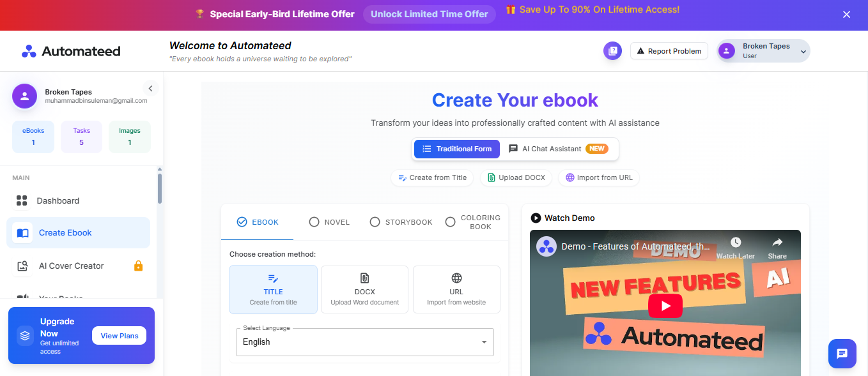Click sidebar profile avatar
868x376 pixels.
[24, 96]
